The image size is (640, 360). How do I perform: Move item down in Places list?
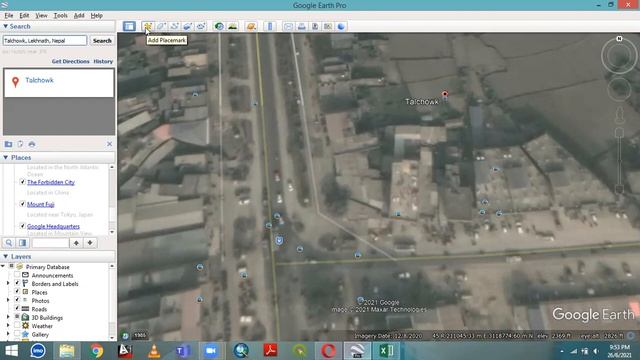pyautogui.click(x=90, y=243)
